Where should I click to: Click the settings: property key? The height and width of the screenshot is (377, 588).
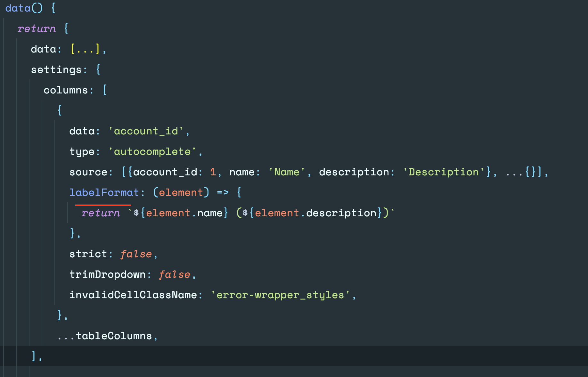click(56, 69)
